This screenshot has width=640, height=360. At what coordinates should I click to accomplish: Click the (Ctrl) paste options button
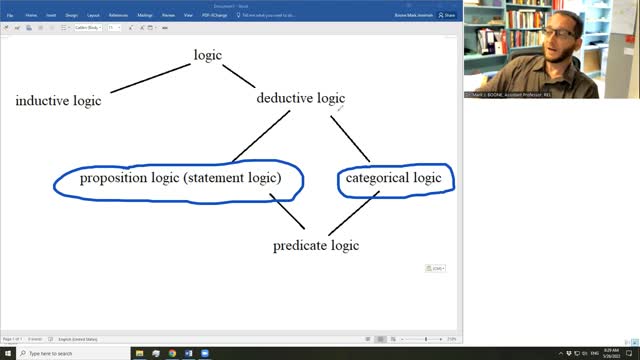pyautogui.click(x=435, y=268)
